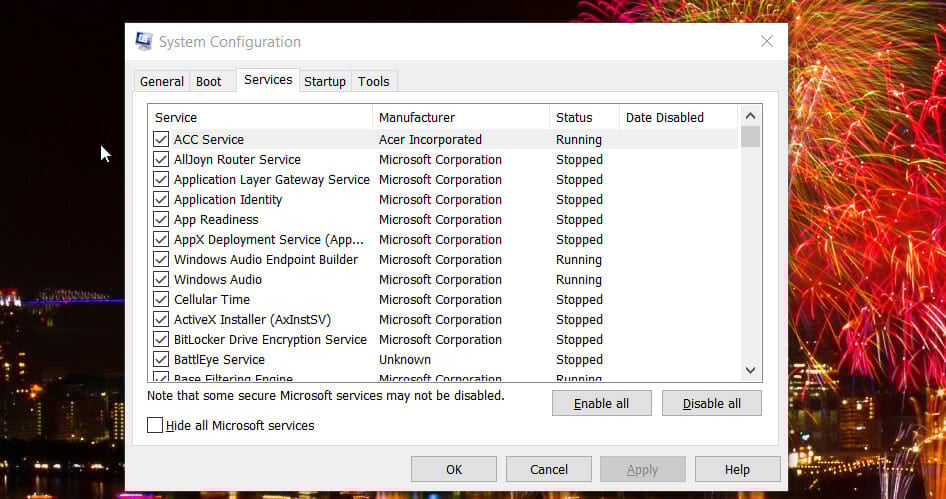Select the ACC Service row name
Viewport: 946px width, 499px height.
pos(209,139)
